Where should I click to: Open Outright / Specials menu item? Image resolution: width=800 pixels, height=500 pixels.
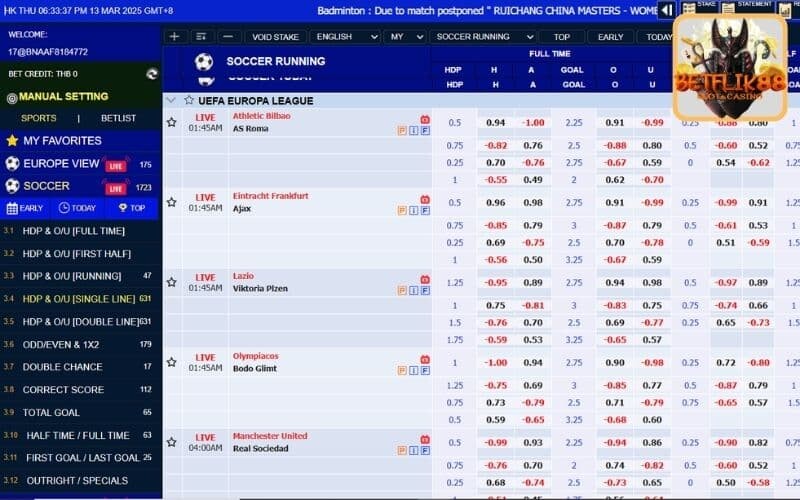point(81,481)
